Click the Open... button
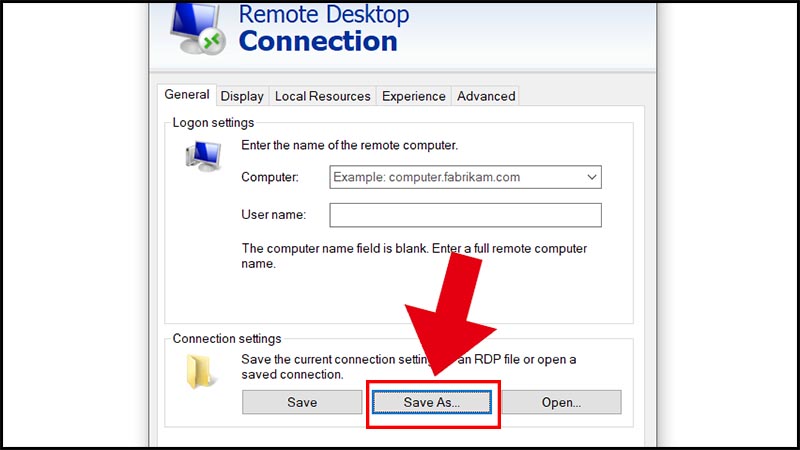Viewport: 800px width, 450px height. click(x=561, y=402)
